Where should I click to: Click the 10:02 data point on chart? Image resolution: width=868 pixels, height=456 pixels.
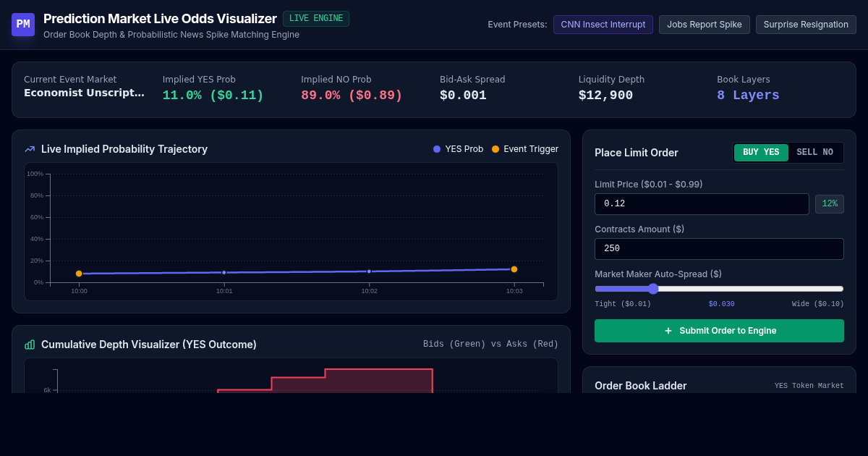[369, 271]
